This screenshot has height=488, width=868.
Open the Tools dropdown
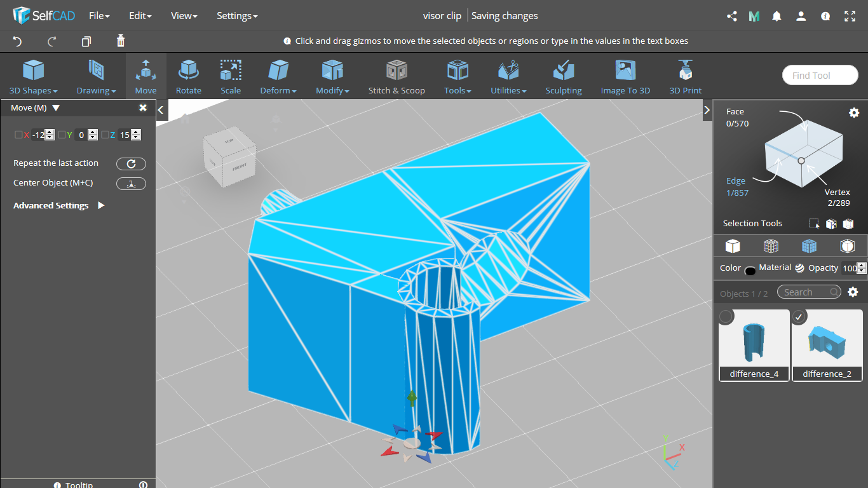pos(458,76)
